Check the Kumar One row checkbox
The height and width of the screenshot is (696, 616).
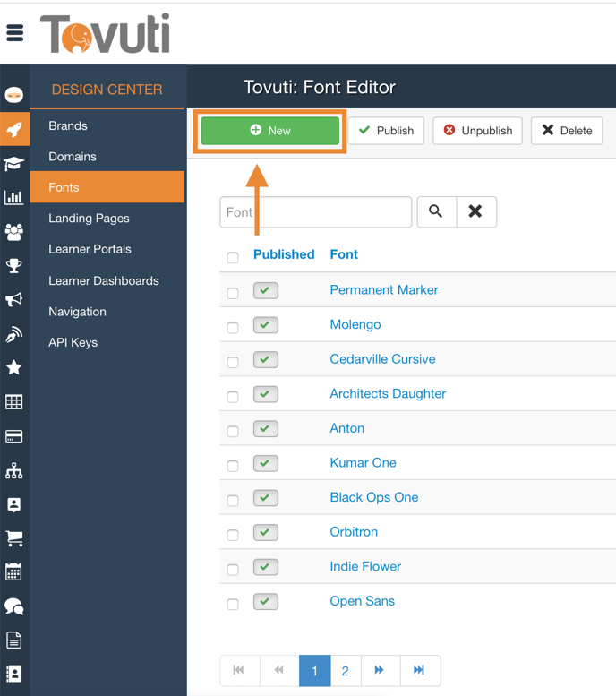point(233,466)
